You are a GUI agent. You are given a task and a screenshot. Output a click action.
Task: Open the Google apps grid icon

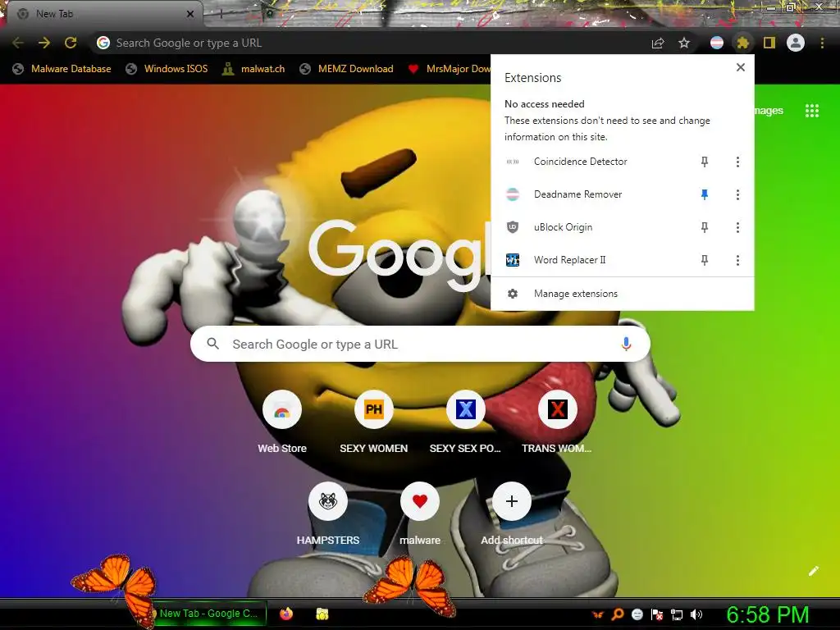pos(812,111)
